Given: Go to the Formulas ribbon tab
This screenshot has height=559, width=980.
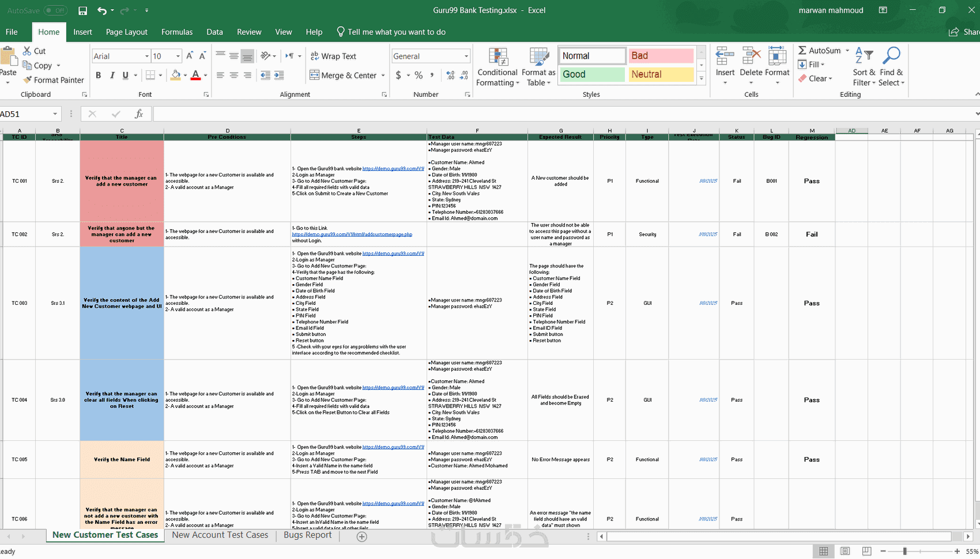Looking at the screenshot, I should [x=177, y=32].
